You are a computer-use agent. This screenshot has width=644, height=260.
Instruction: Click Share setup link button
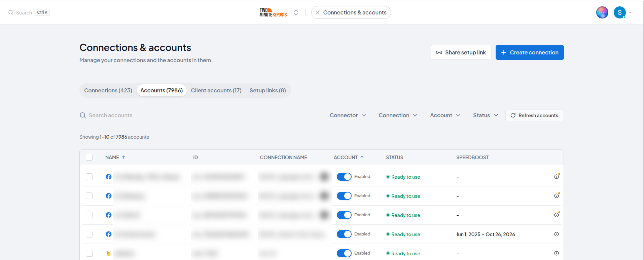point(461,52)
